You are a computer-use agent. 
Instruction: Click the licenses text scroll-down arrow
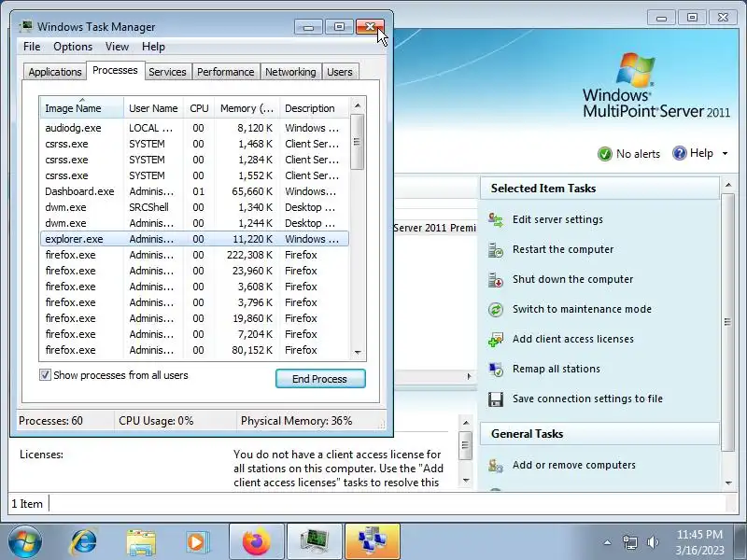click(x=466, y=480)
